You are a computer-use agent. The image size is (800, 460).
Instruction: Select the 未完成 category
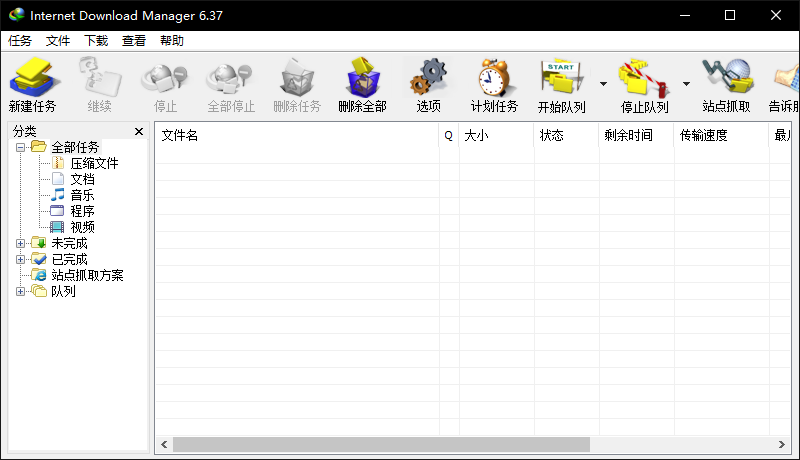69,243
